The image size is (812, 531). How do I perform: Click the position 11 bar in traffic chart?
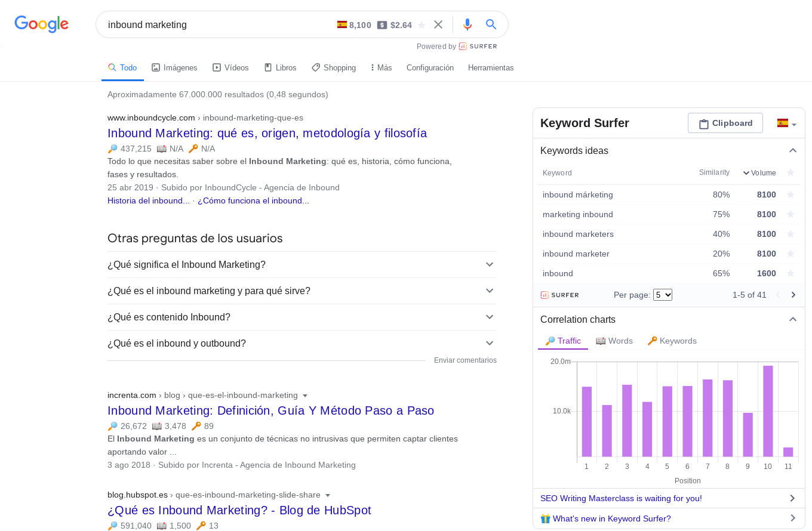(x=788, y=452)
